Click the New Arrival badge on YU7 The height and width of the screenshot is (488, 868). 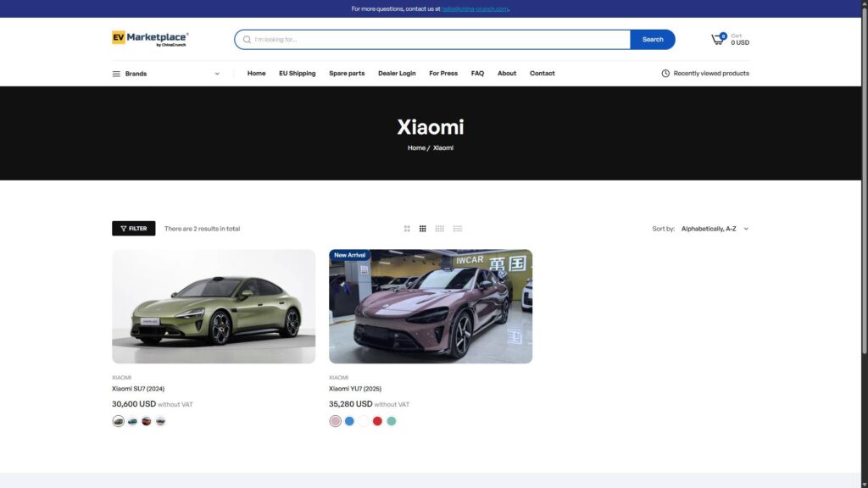click(x=349, y=255)
